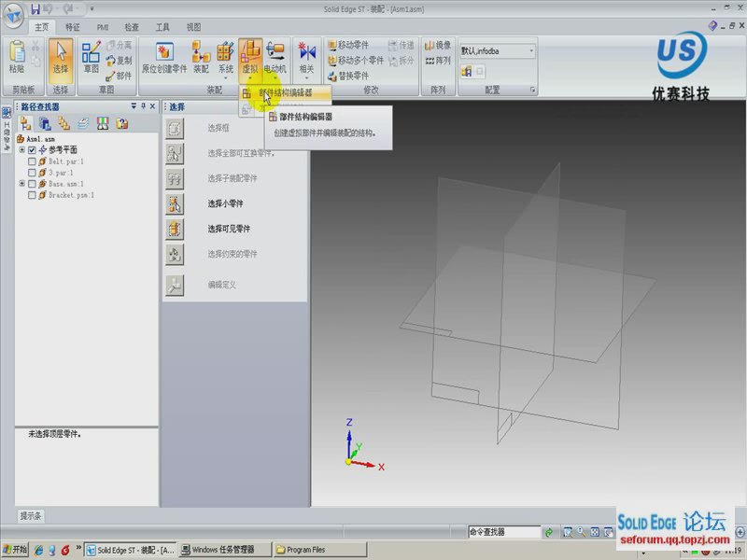747x560 pixels.
Task: Open the 默认,infodba configuration dropdown
Action: pyautogui.click(x=531, y=51)
